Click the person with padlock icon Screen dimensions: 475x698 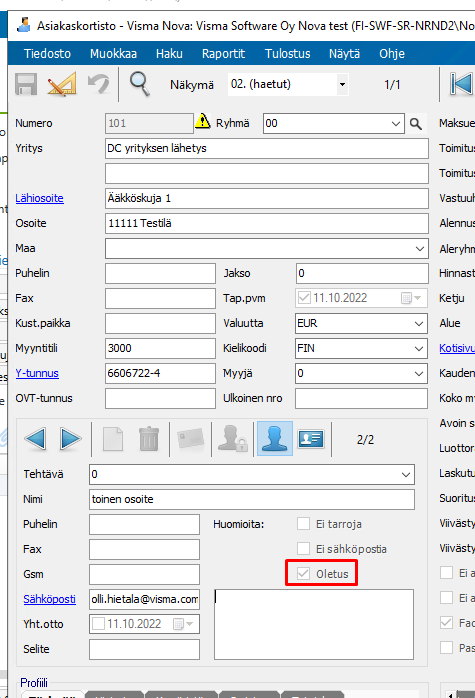pos(232,439)
